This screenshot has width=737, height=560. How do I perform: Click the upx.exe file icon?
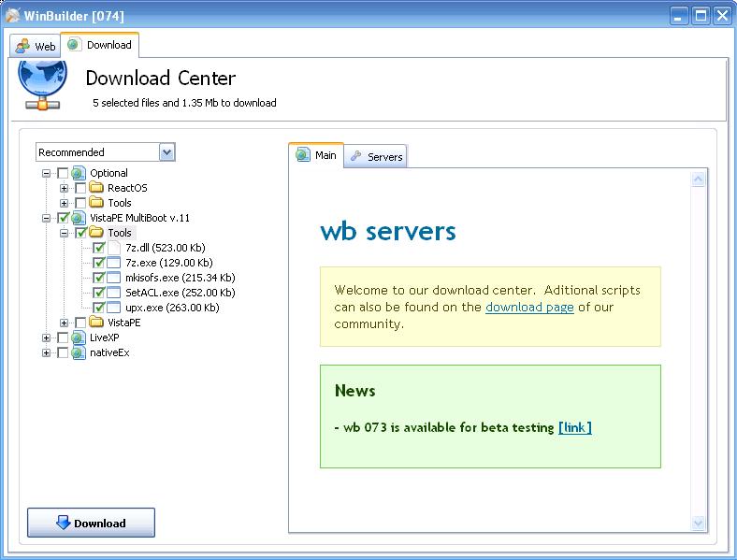click(x=114, y=308)
